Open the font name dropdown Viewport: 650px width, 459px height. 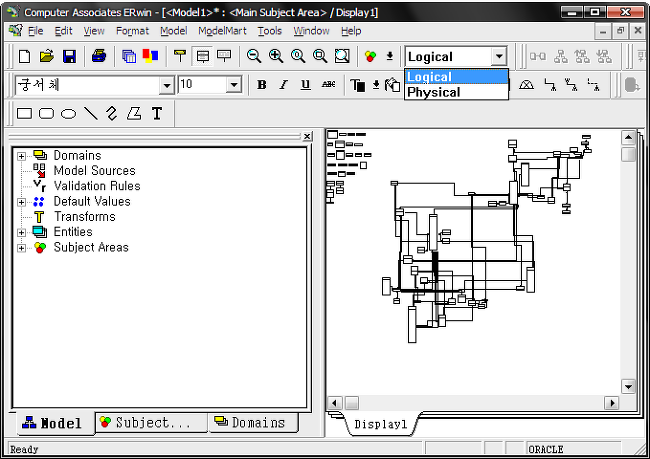coord(167,85)
